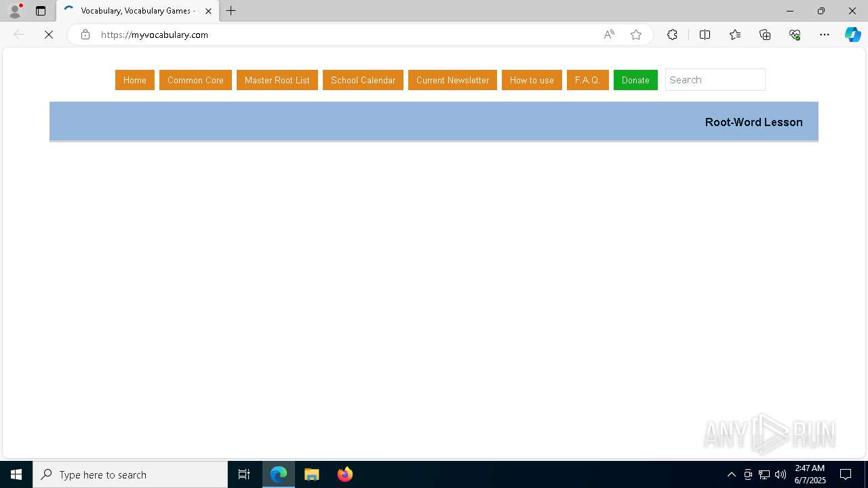Open the Master Root List
This screenshot has height=488, width=868.
[x=277, y=80]
